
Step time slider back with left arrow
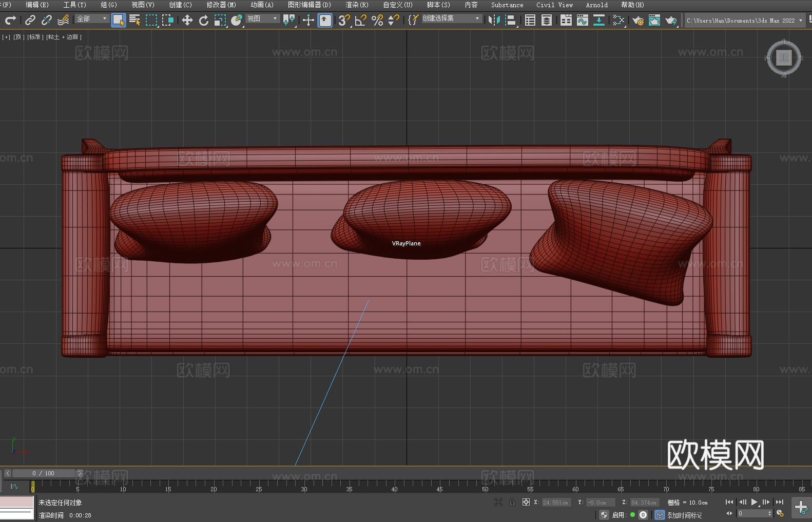point(8,473)
